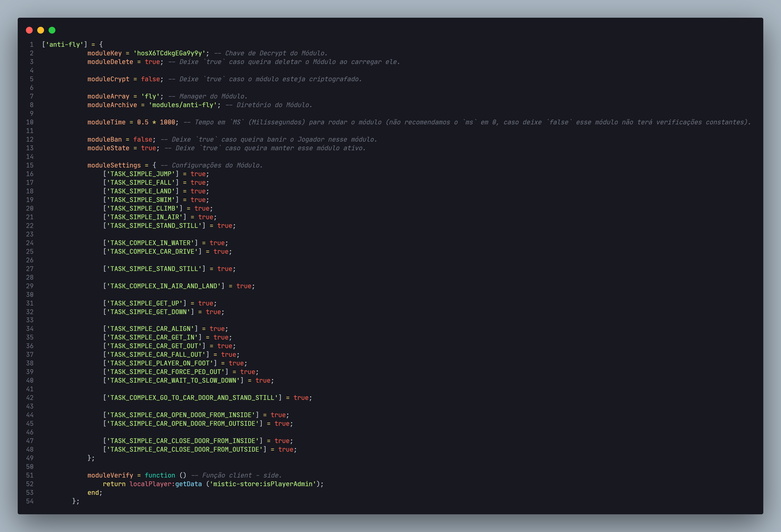Screen dimensions: 781x532
Task: Click the moduleTime 1000 number
Action: pos(167,122)
